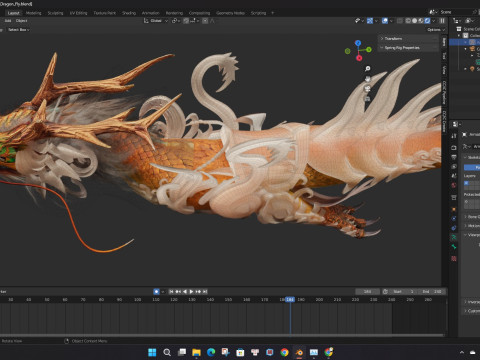Open the Global transform orientation dropdown
Image resolution: width=480 pixels, height=360 pixels.
click(x=155, y=21)
